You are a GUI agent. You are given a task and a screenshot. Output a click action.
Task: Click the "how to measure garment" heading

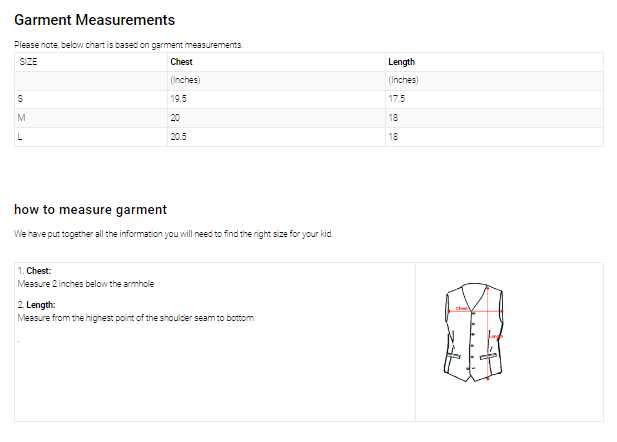pos(90,209)
